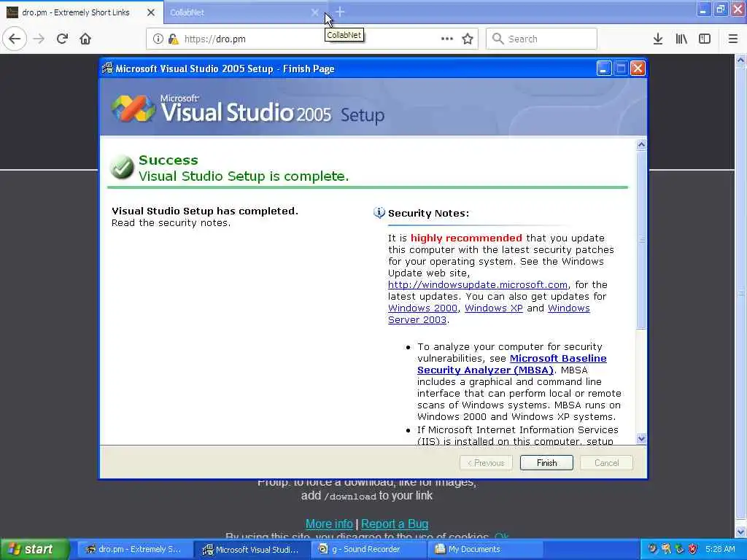Screen dimensions: 747x560
Task: Click the Firefox Search box
Action: point(541,39)
